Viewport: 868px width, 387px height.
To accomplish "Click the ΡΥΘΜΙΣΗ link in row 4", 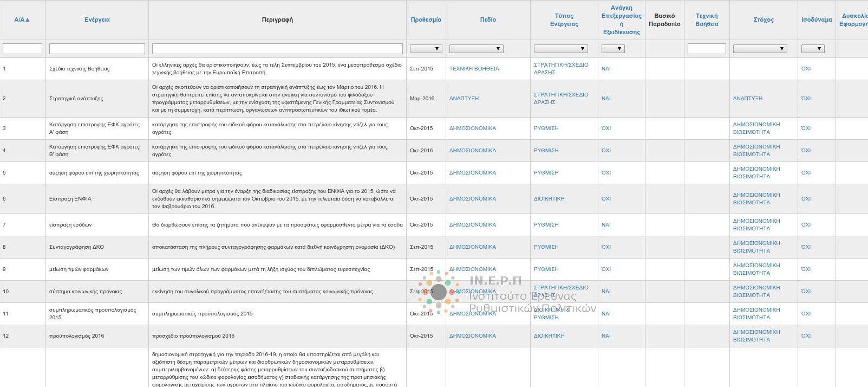I will tap(546, 151).
